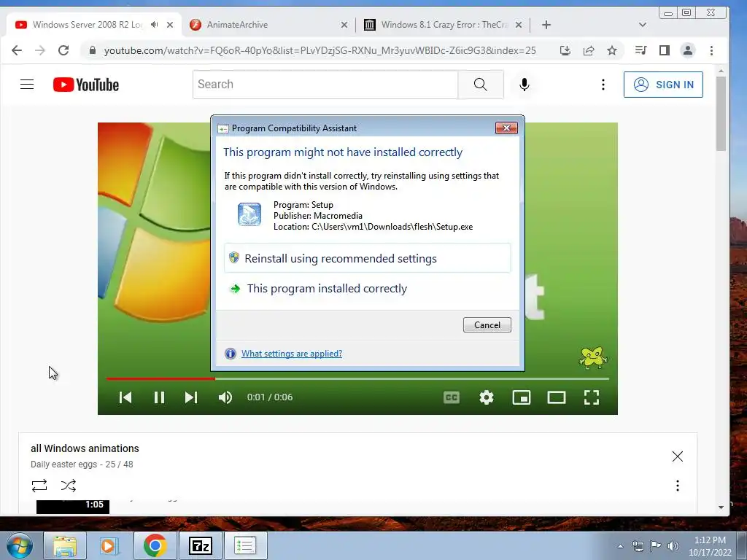The width and height of the screenshot is (747, 560).
Task: Click the page vertical scrollbar thumb
Action: coord(721,113)
